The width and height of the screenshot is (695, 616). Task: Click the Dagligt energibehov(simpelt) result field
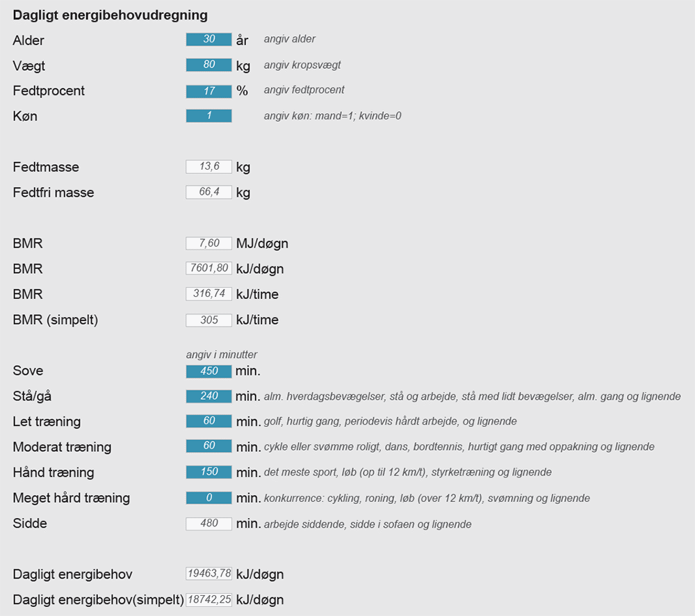pyautogui.click(x=208, y=599)
